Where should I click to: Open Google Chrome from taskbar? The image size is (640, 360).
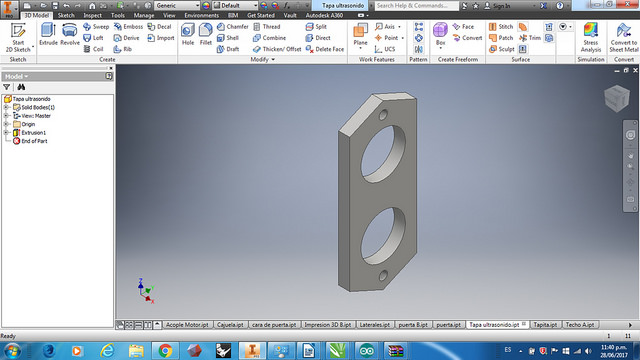pyautogui.click(x=165, y=351)
